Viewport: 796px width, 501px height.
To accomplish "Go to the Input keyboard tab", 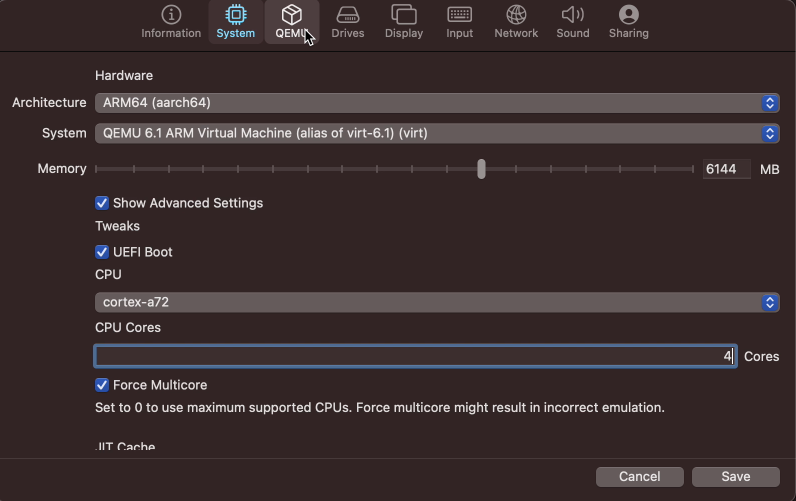I will 459,22.
